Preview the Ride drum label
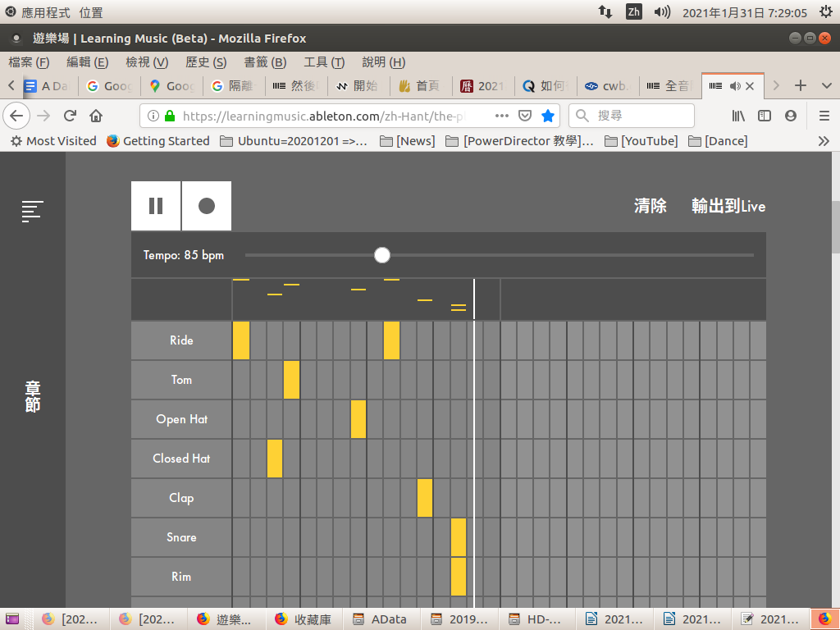The width and height of the screenshot is (840, 630). coord(181,340)
